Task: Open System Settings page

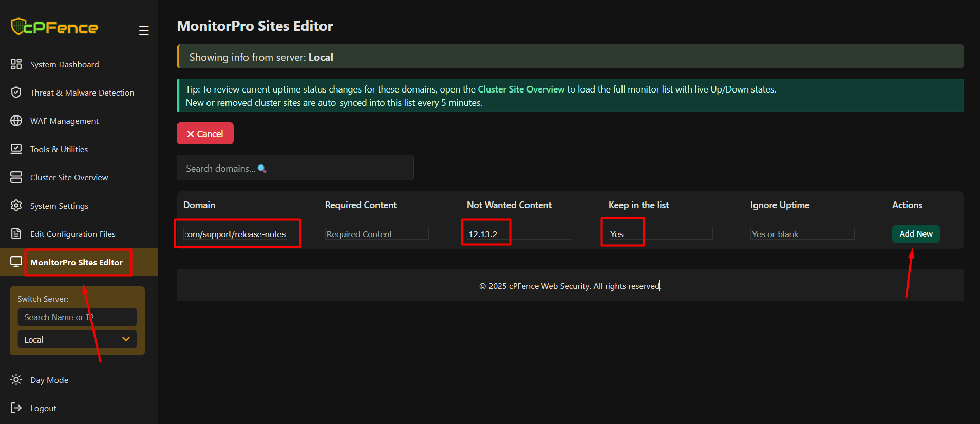Action: click(x=60, y=206)
